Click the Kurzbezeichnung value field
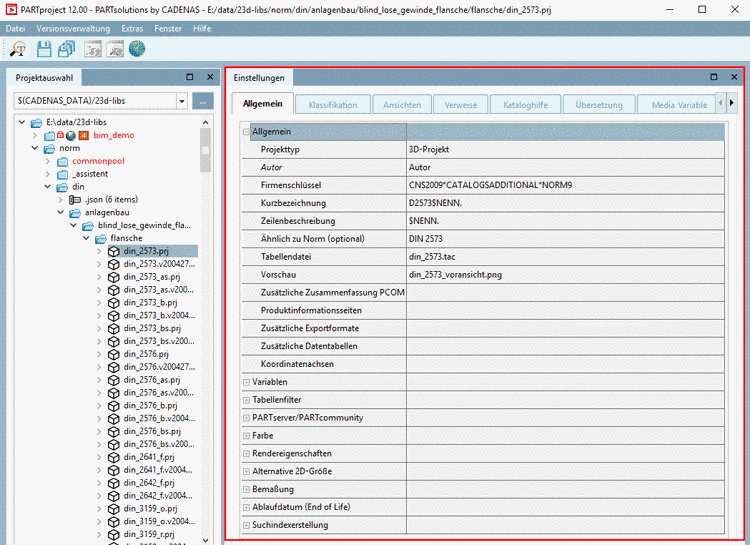The height and width of the screenshot is (545, 750). tap(560, 203)
